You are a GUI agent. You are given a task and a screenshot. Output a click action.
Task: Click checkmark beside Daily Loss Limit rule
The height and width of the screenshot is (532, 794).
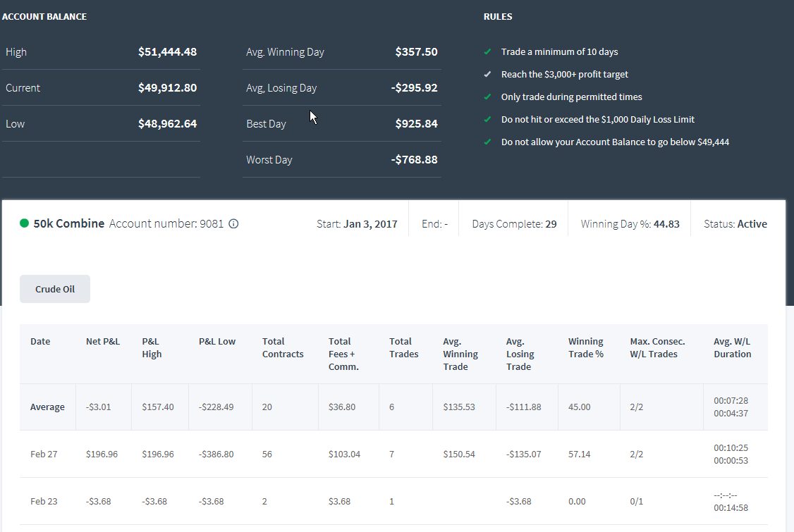pos(488,120)
